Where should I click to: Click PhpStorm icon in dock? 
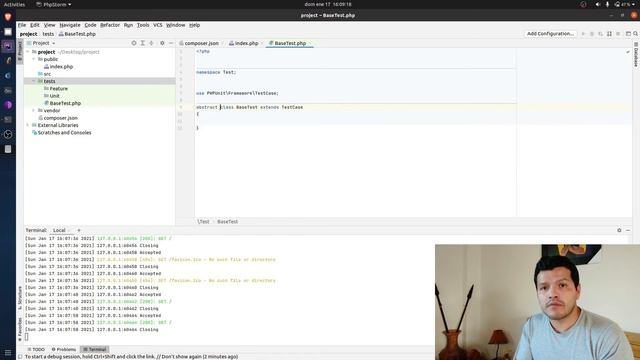pyautogui.click(x=8, y=46)
